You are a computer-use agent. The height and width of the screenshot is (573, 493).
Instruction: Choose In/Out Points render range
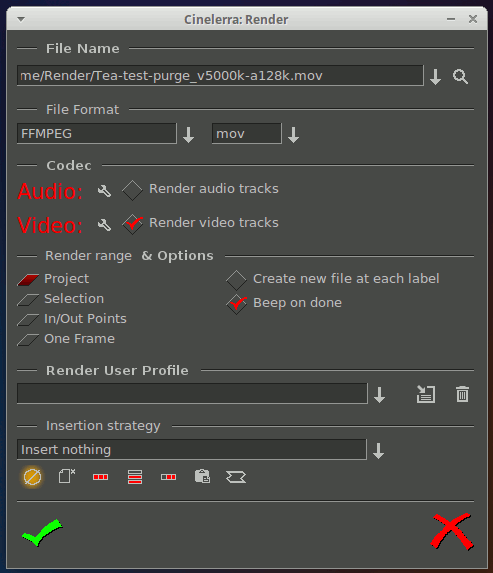[x=28, y=320]
